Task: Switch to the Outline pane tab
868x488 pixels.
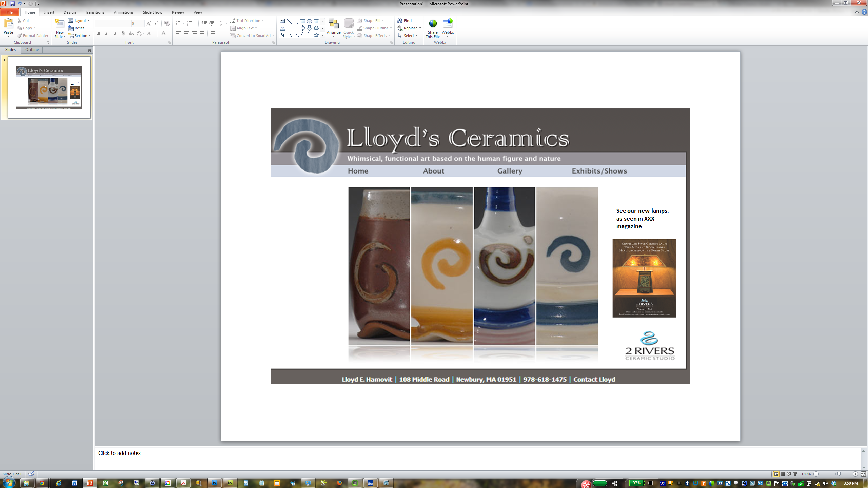Action: (x=32, y=50)
